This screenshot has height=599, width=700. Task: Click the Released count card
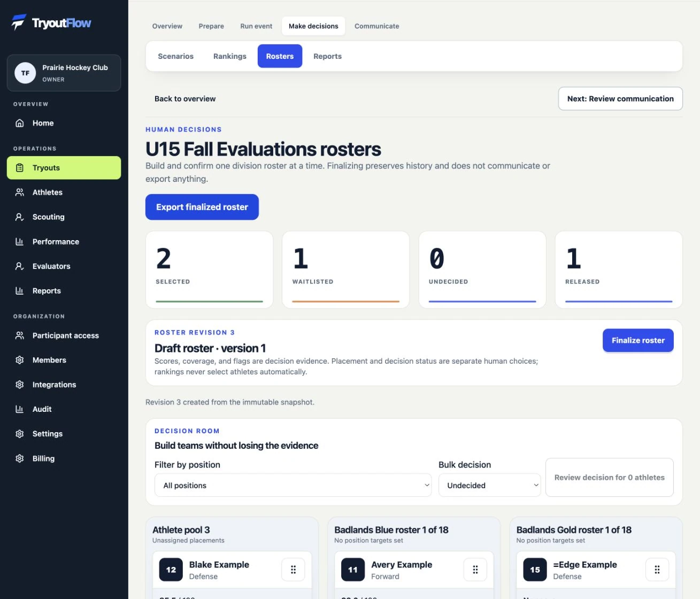click(x=619, y=270)
